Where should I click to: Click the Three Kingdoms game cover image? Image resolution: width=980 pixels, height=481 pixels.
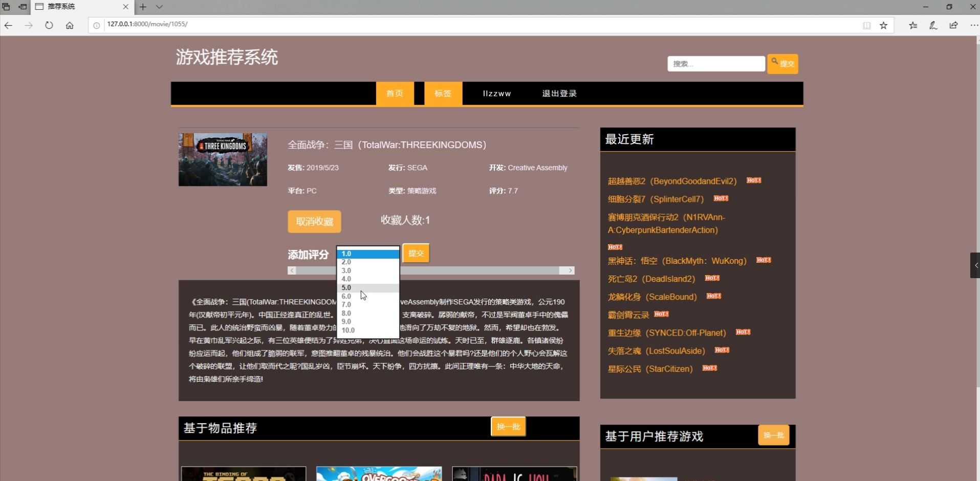(223, 159)
